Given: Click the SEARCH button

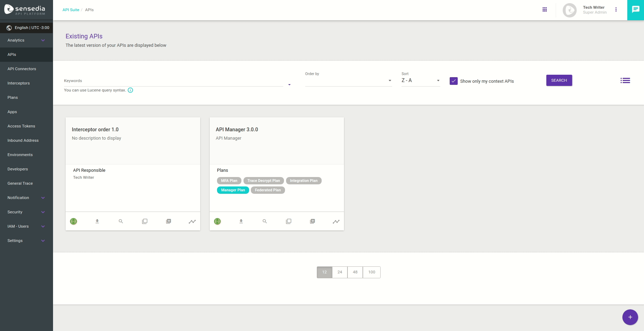Looking at the screenshot, I should coord(559,80).
